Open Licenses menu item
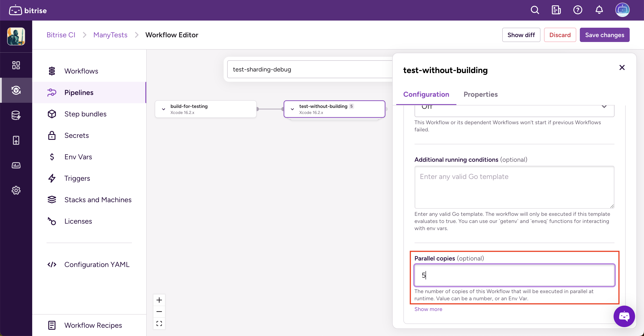Viewport: 644px width, 336px height. pyautogui.click(x=89, y=221)
